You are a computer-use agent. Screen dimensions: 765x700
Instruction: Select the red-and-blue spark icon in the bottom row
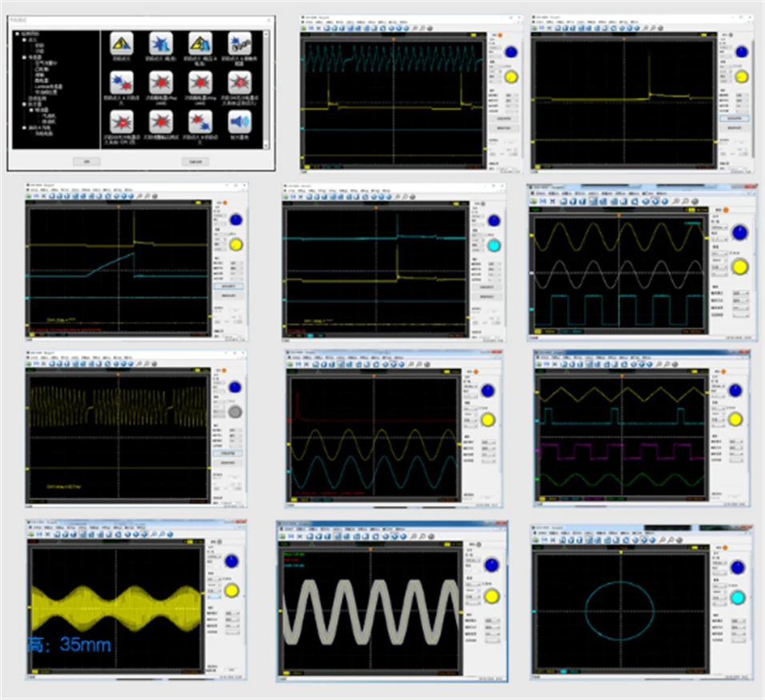200,122
